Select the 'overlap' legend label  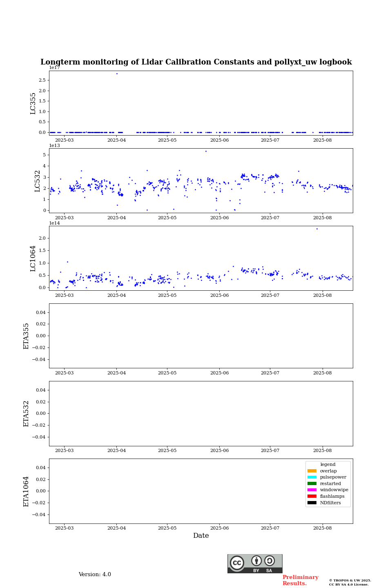328,471
